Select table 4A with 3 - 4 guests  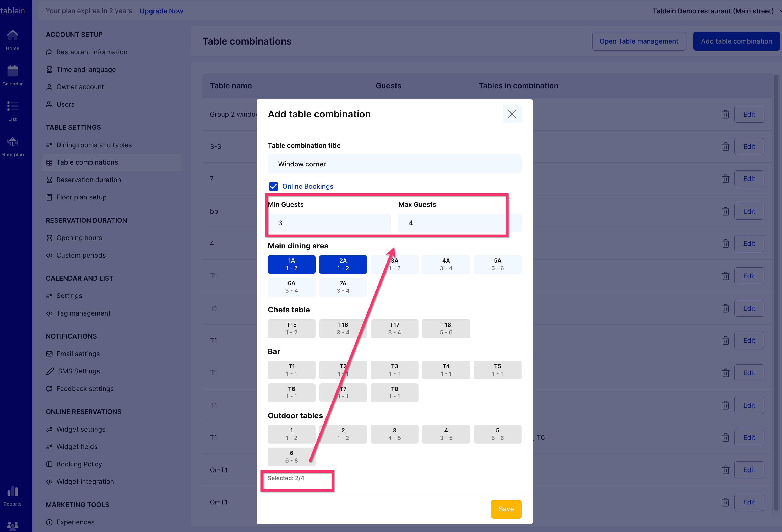(x=446, y=264)
